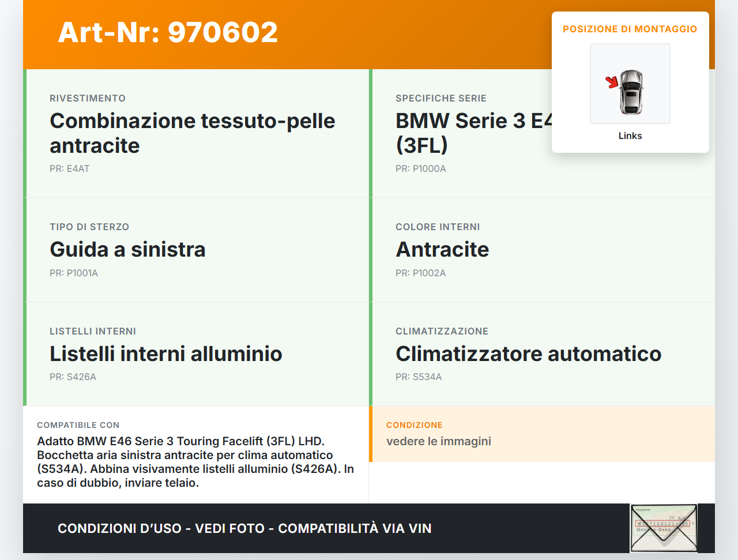Click the PR: S534A code
The width and height of the screenshot is (738, 560).
419,377
